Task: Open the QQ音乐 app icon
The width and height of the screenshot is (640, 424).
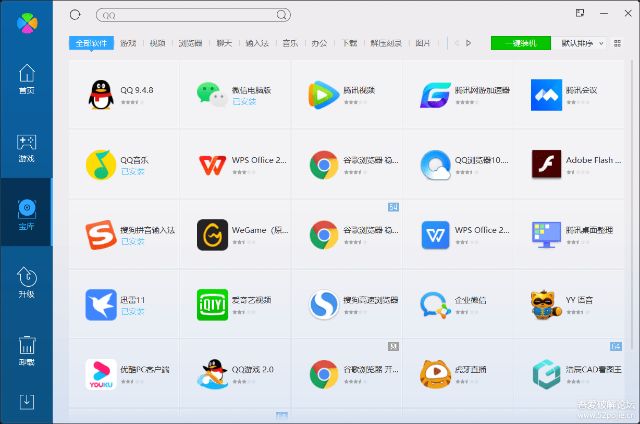Action: pyautogui.click(x=101, y=165)
